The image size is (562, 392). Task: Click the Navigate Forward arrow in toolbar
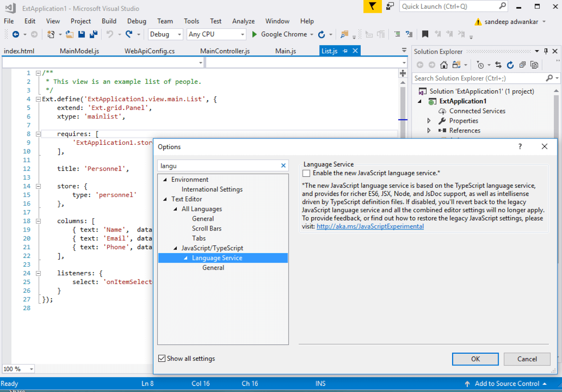[34, 34]
